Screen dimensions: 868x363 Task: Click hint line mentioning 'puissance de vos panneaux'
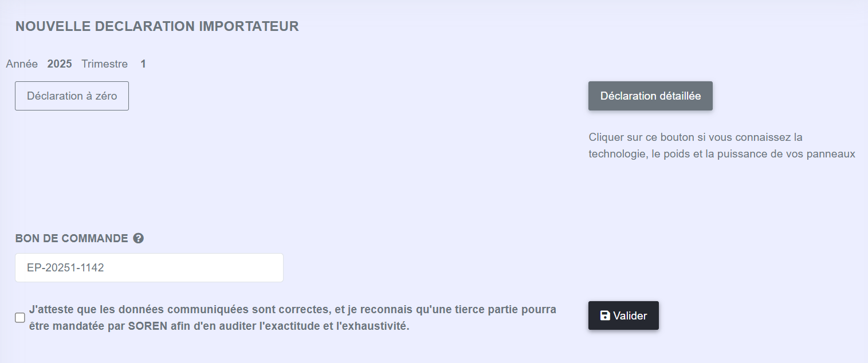pyautogui.click(x=722, y=154)
